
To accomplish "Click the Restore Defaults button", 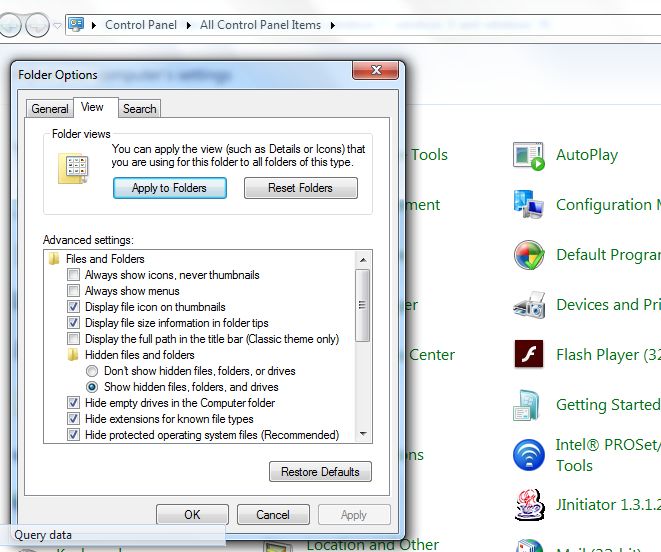I will 320,471.
